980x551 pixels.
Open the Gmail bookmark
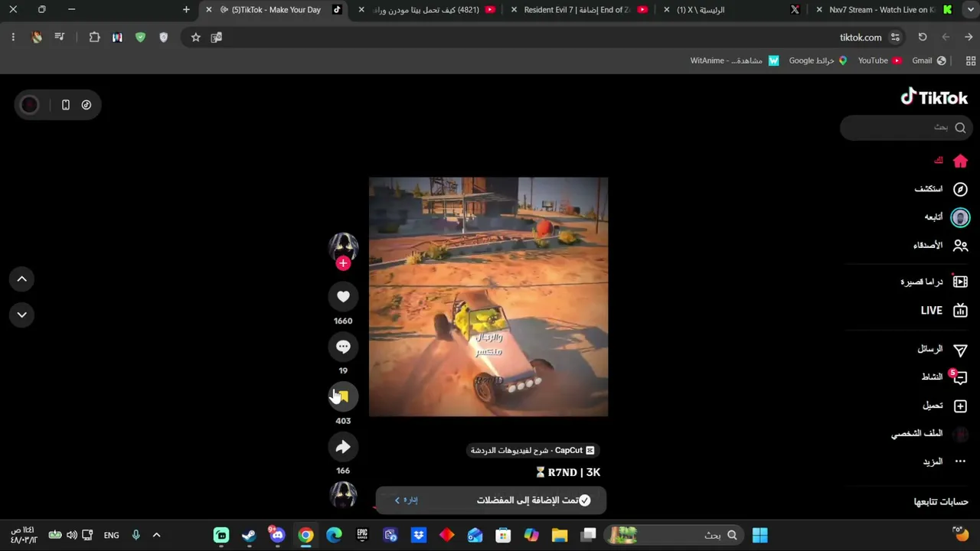click(x=929, y=61)
